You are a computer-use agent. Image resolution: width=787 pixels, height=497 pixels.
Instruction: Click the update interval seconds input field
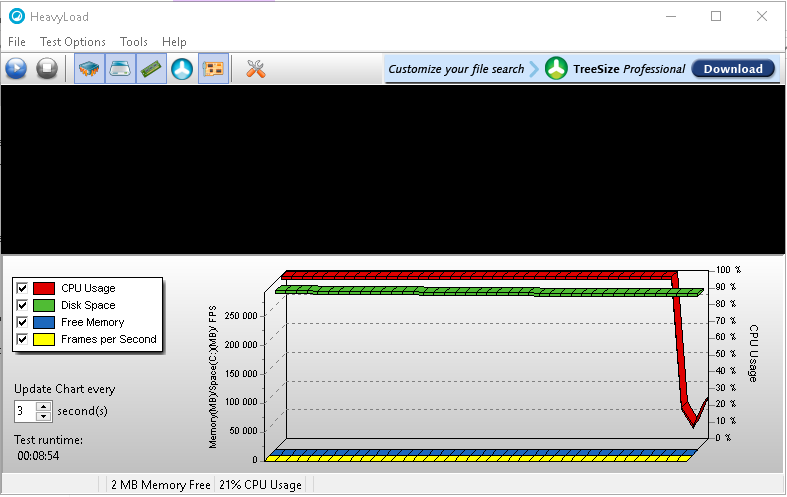pos(24,411)
